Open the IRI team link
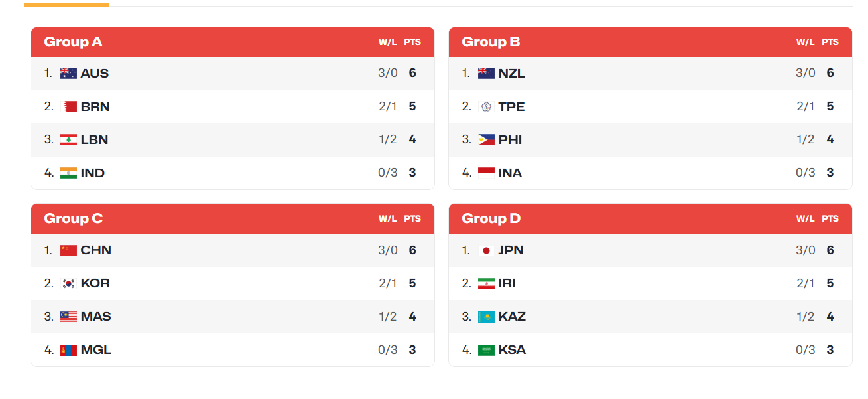Screen dimensions: 868x399 pos(507,283)
